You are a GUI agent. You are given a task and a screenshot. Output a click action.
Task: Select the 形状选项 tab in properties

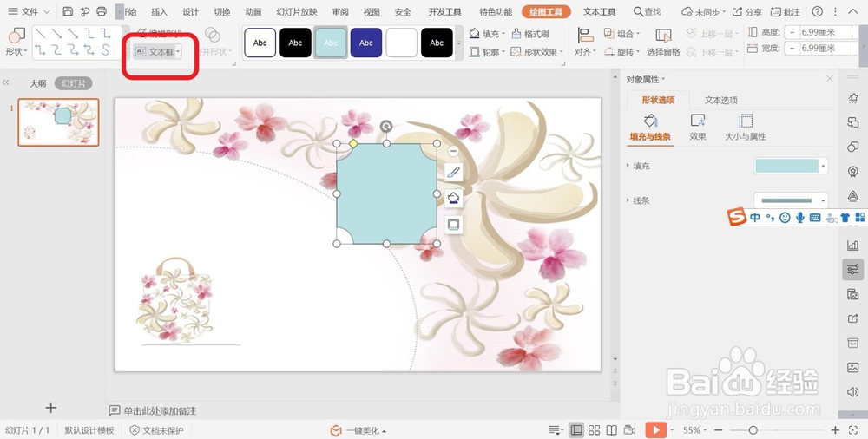(658, 100)
